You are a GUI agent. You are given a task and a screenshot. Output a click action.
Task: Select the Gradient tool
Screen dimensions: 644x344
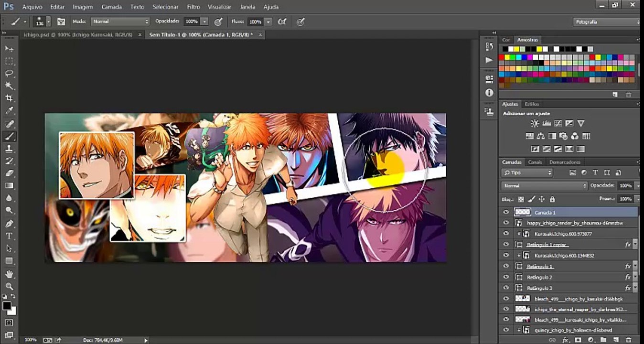(9, 186)
